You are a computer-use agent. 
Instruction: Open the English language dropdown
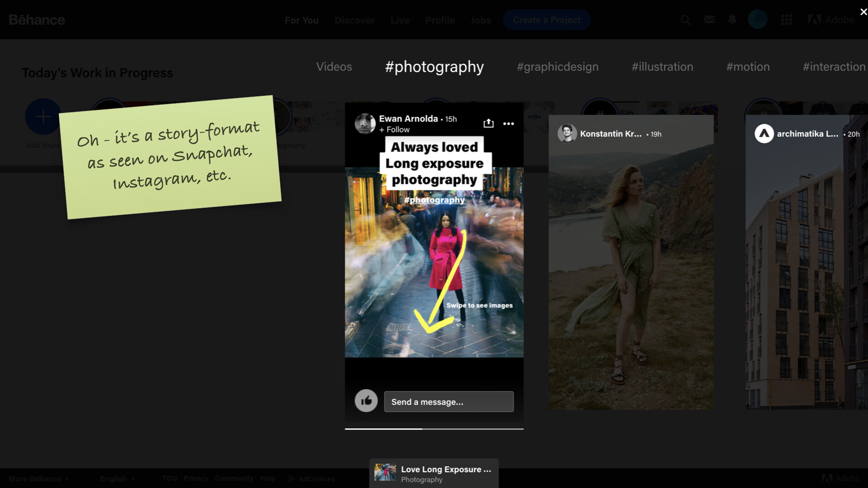point(117,479)
